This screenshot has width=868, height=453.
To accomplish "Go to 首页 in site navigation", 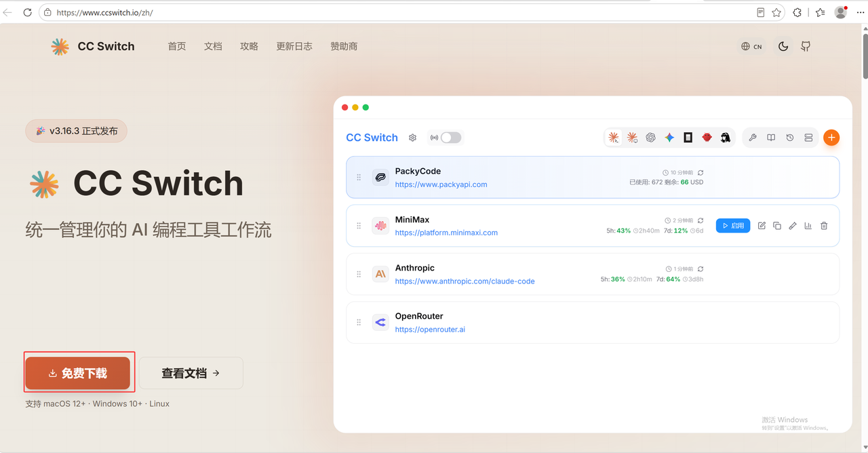I will click(177, 46).
